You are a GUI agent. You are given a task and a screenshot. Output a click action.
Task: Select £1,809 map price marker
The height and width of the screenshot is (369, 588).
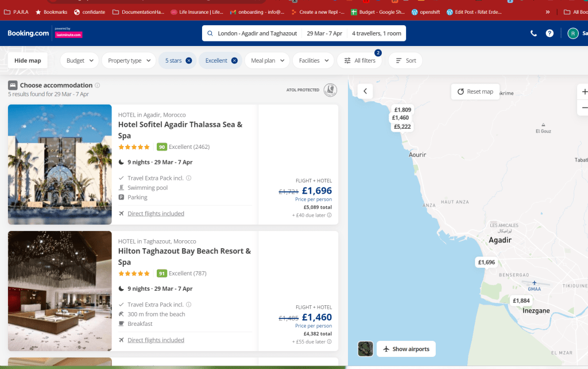403,110
